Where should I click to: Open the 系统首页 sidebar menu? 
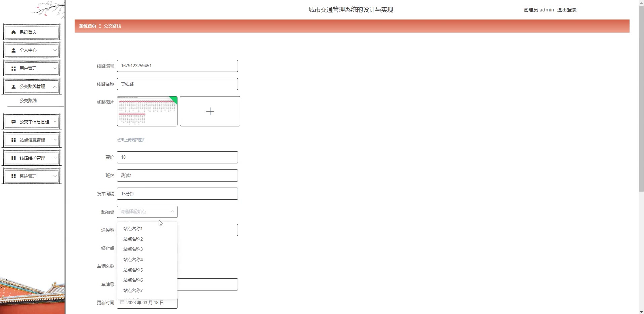tap(32, 32)
